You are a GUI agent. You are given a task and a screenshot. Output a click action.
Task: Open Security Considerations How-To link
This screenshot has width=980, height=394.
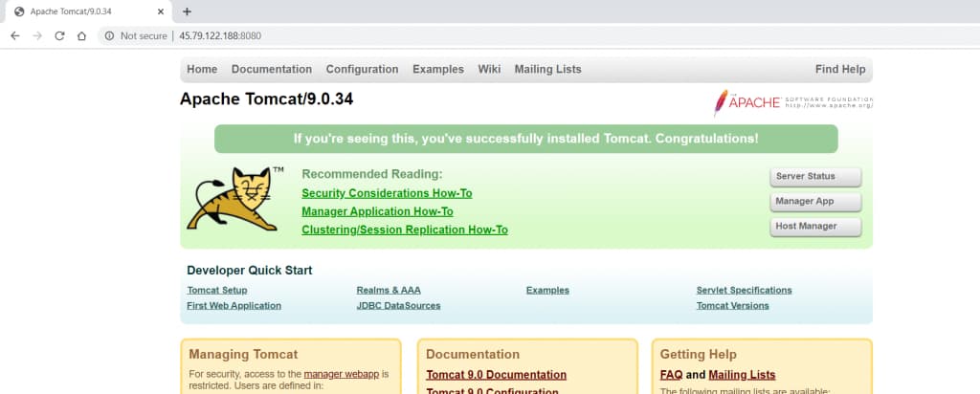click(387, 193)
